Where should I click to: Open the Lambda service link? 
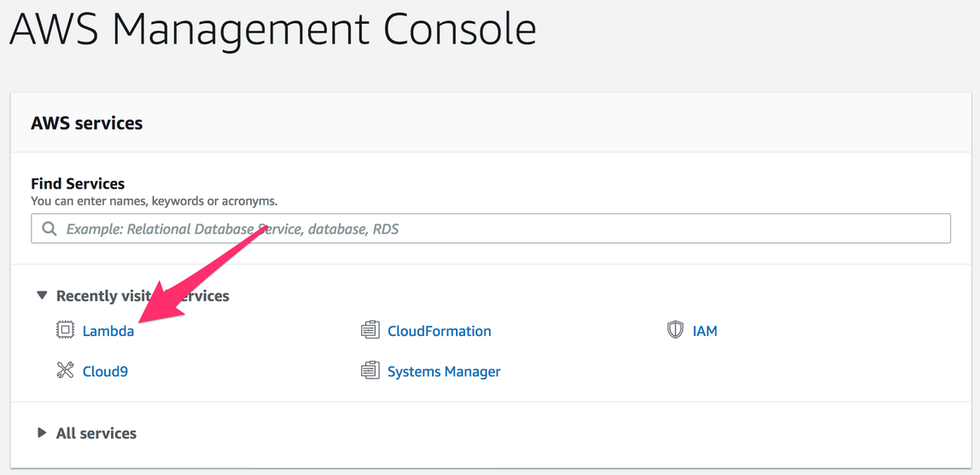pyautogui.click(x=108, y=331)
